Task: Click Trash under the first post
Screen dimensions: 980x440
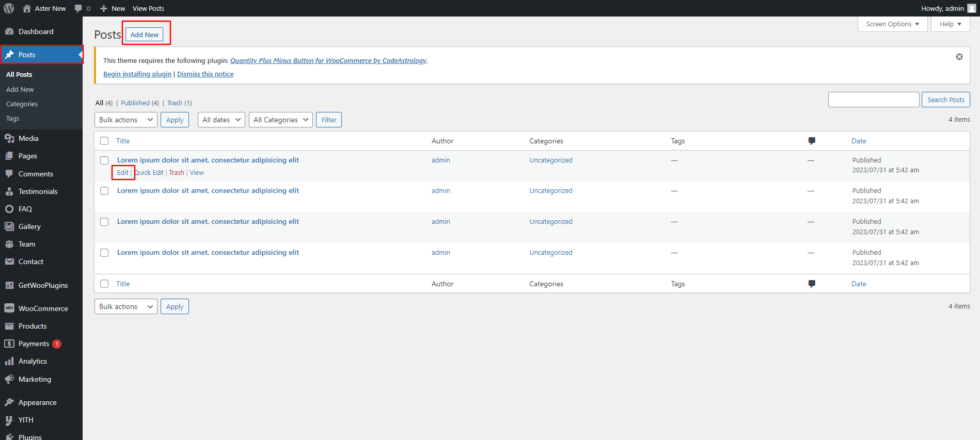Action: pos(177,173)
